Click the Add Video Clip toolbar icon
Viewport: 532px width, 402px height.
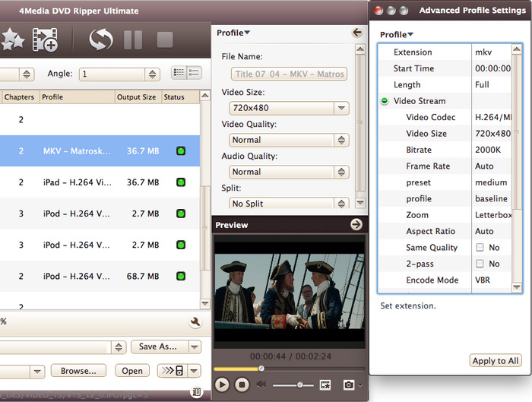[45, 40]
